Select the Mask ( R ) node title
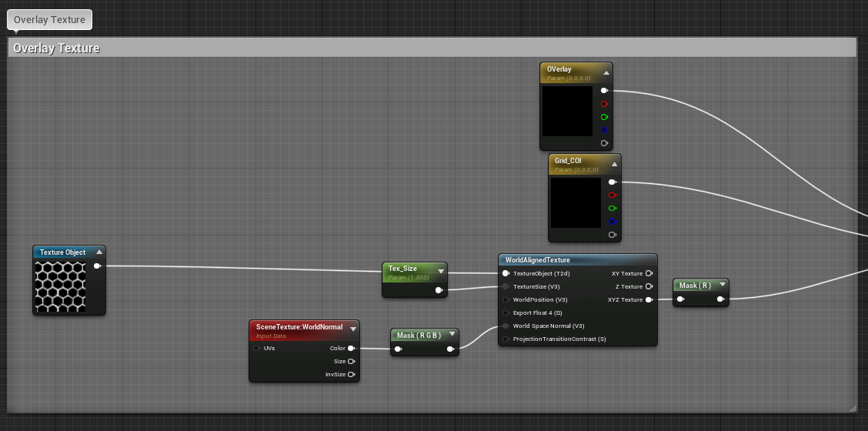The width and height of the screenshot is (868, 431). click(696, 286)
